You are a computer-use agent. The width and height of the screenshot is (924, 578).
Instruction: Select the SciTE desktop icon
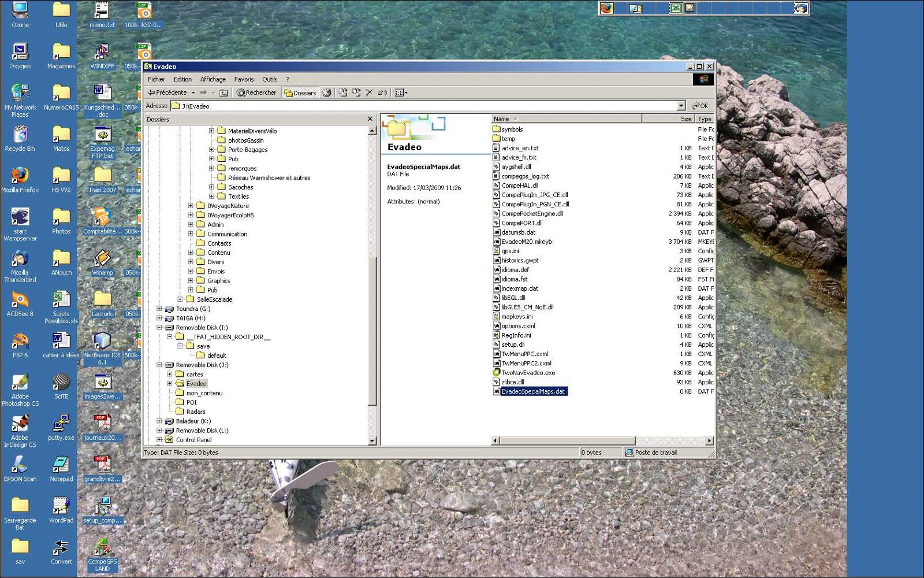click(x=61, y=386)
